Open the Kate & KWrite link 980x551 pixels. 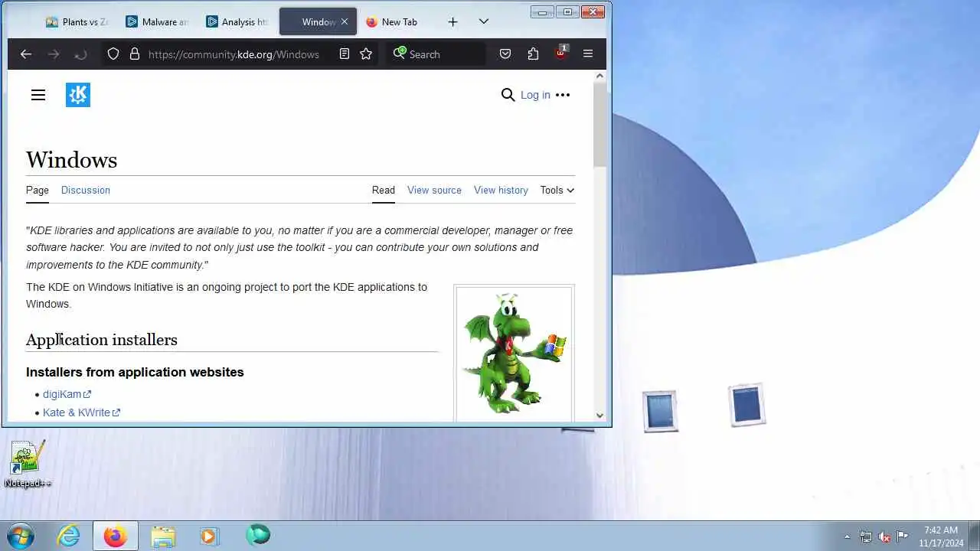(81, 412)
